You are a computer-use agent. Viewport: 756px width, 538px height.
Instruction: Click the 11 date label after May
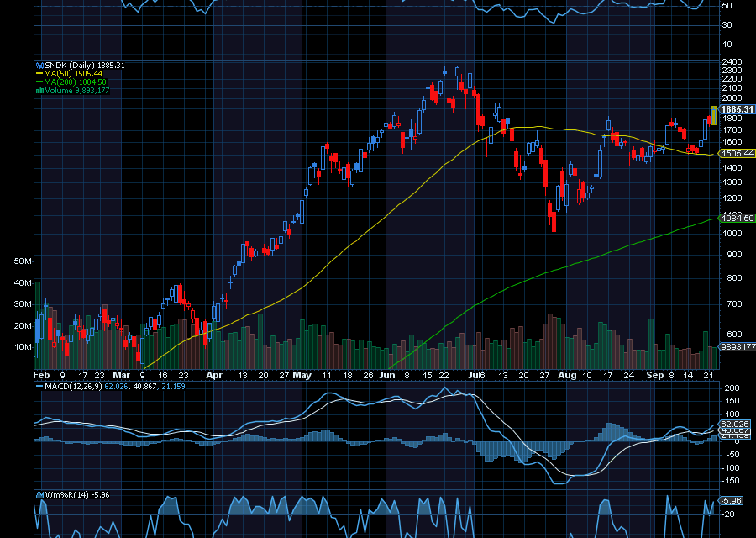pos(327,375)
